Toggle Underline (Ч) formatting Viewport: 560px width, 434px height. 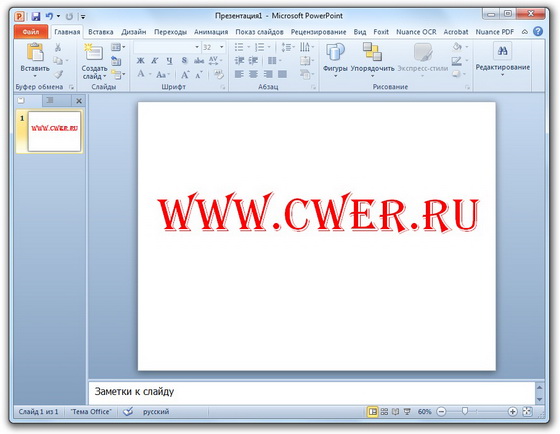click(170, 61)
